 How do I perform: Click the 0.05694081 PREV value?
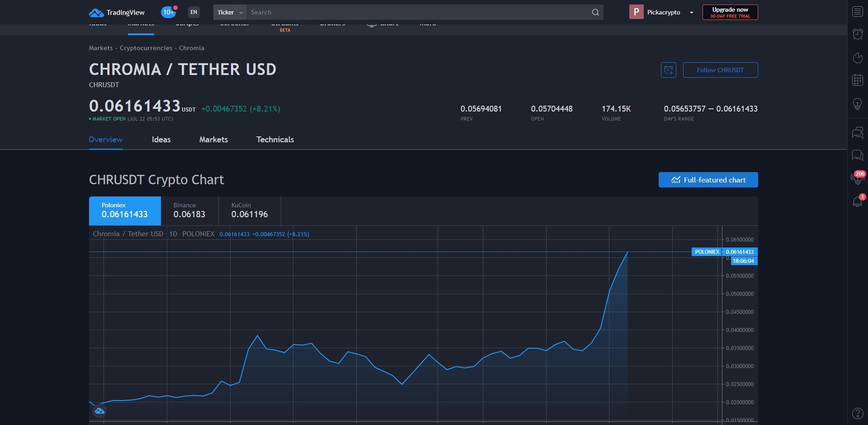[481, 109]
